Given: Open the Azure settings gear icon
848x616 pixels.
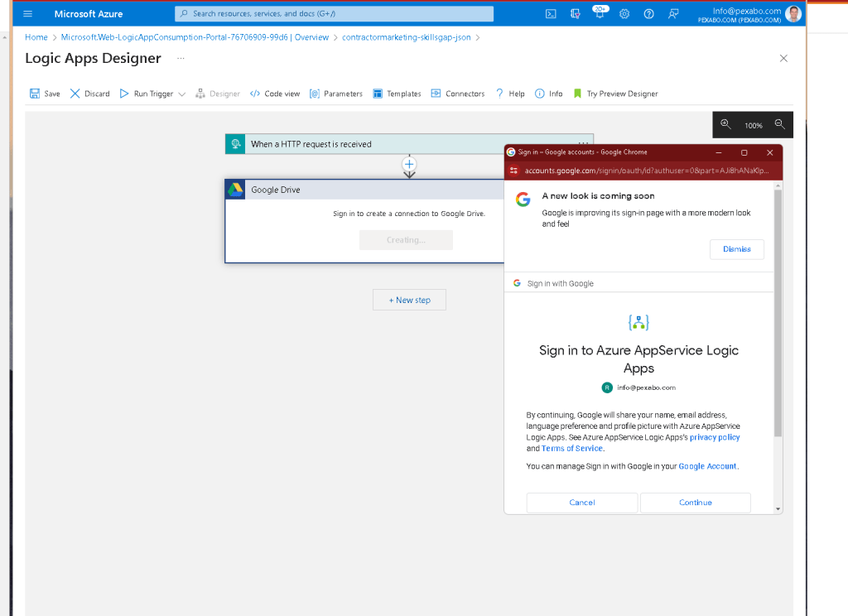Looking at the screenshot, I should (x=624, y=14).
